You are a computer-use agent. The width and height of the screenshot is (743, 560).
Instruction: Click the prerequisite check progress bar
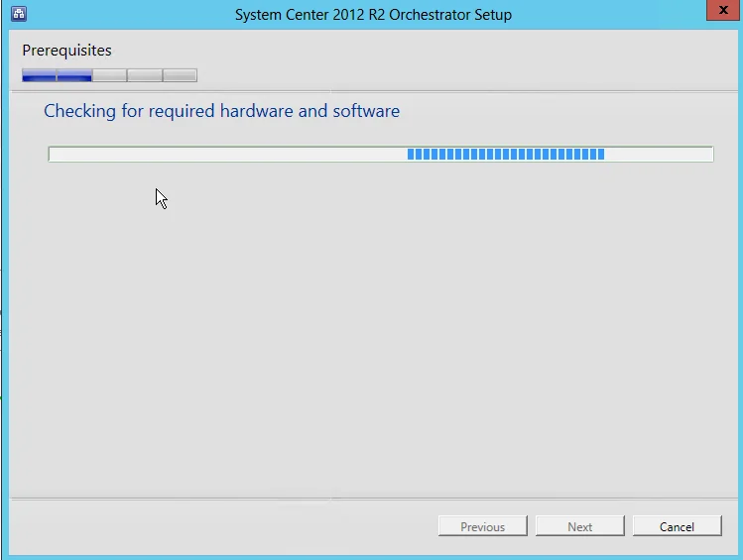[x=381, y=154]
